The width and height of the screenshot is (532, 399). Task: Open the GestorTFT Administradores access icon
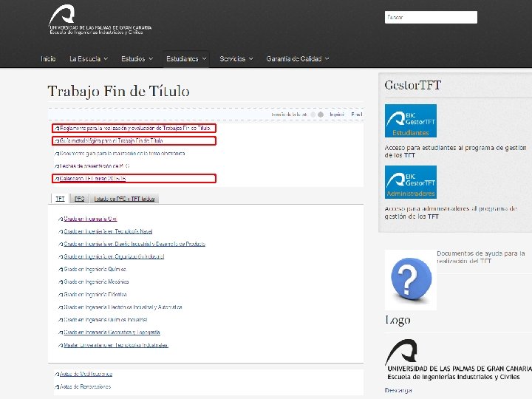(411, 183)
